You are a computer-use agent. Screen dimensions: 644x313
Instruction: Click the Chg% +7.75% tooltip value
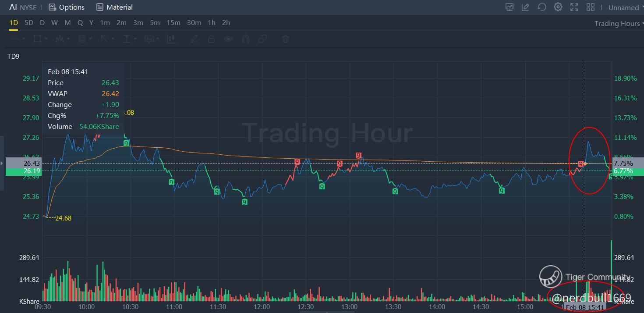[107, 115]
